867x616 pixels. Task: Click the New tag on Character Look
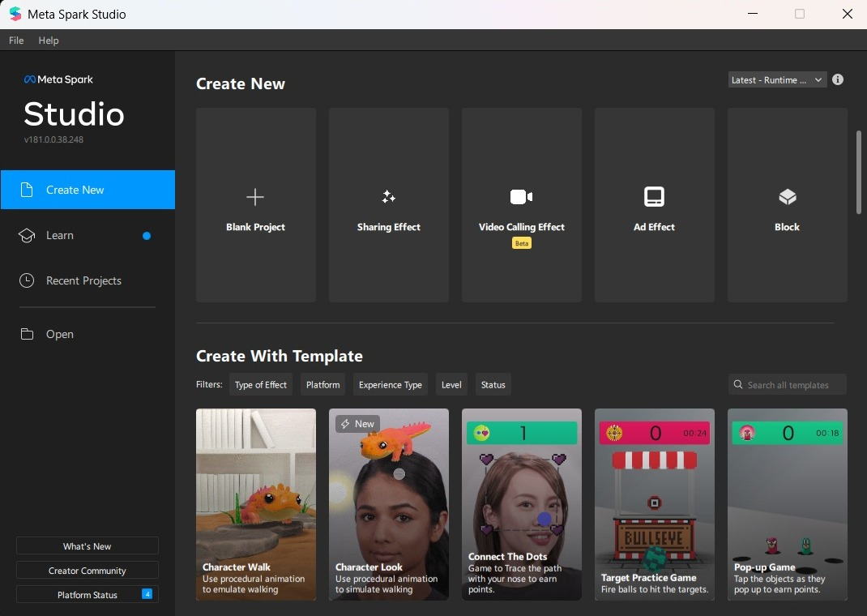pos(357,424)
